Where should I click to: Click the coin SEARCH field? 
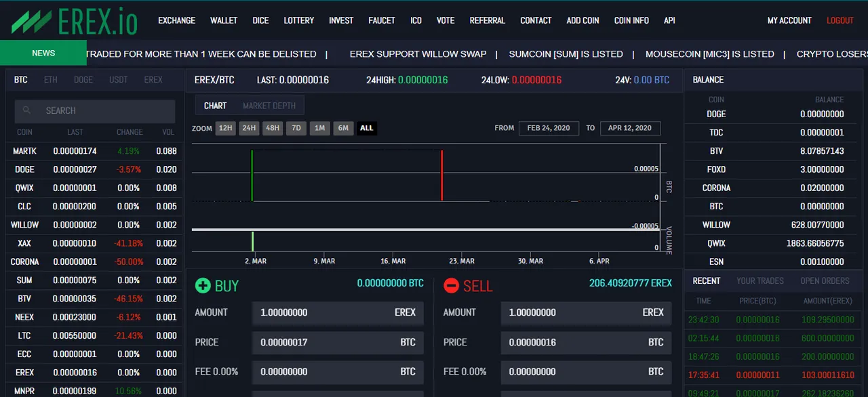(95, 111)
